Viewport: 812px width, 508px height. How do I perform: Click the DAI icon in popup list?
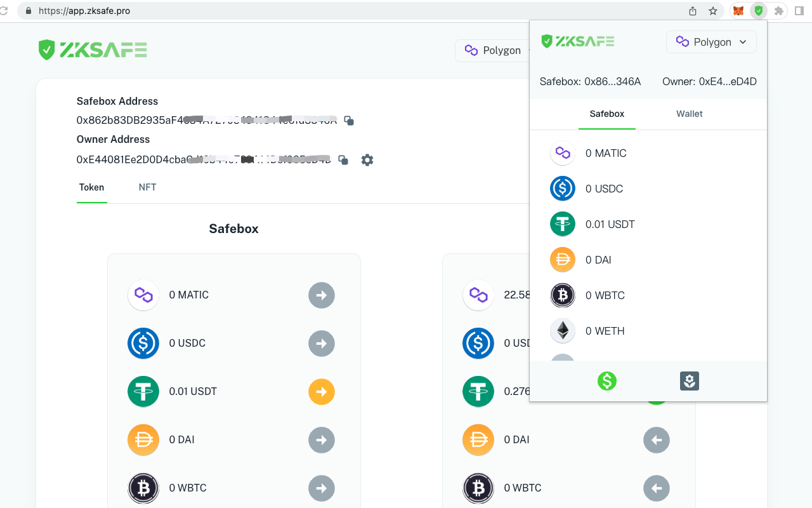point(563,260)
